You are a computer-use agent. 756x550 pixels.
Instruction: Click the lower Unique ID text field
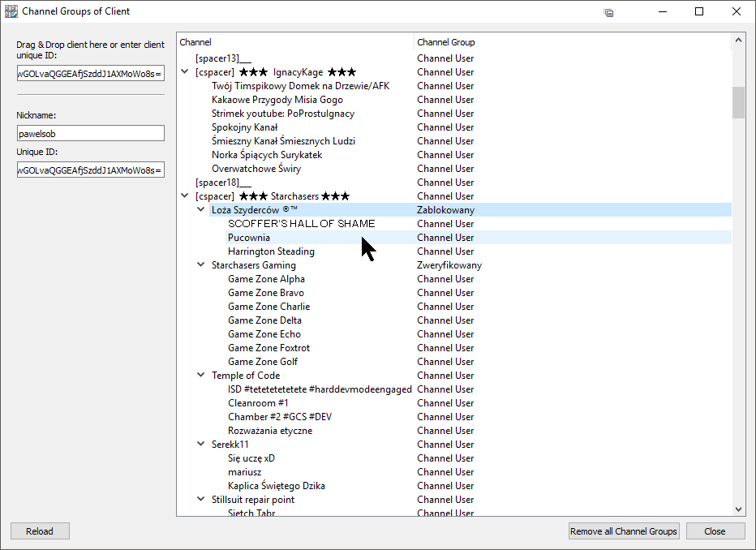(x=90, y=170)
